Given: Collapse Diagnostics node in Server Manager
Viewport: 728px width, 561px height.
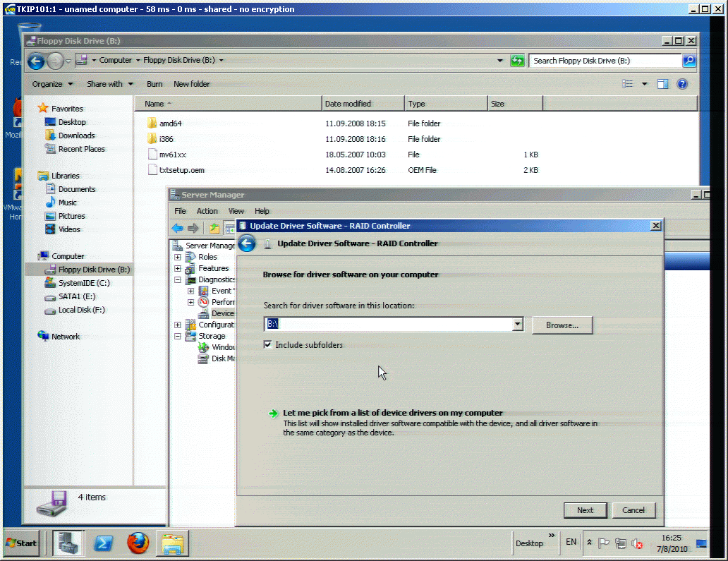Looking at the screenshot, I should tap(177, 279).
